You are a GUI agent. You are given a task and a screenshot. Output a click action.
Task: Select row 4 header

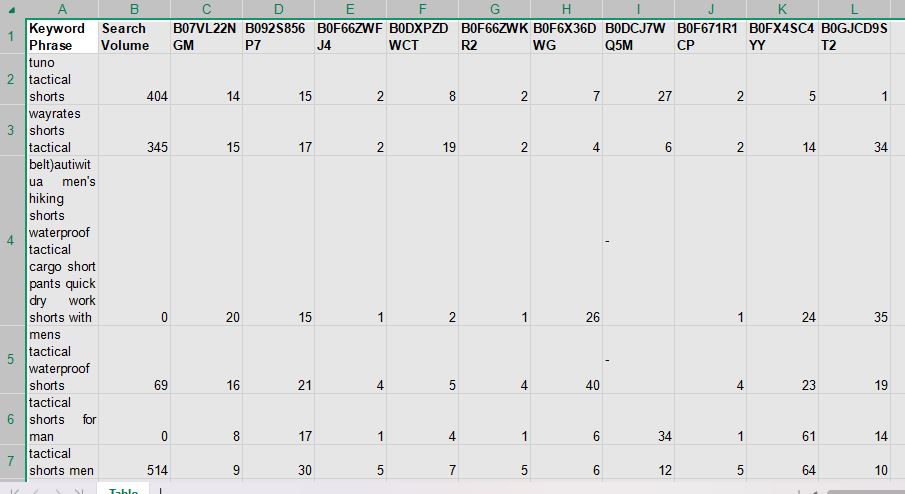(12, 240)
